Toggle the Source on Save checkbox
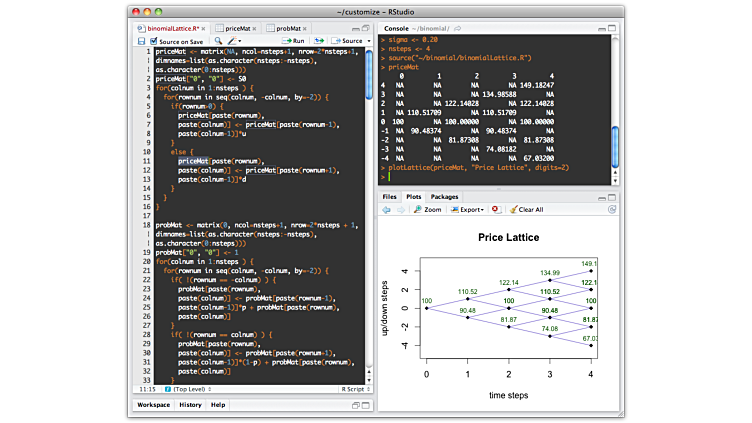 [x=153, y=41]
